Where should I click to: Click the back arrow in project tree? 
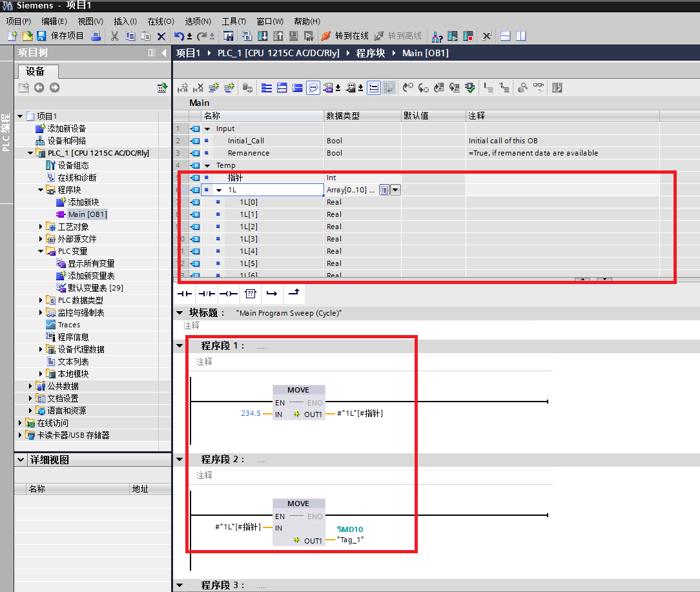click(39, 88)
